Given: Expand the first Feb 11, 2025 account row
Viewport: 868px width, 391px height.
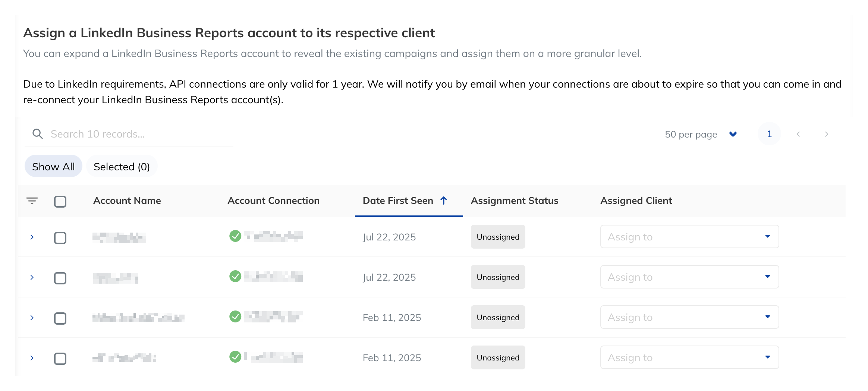Looking at the screenshot, I should tap(32, 318).
